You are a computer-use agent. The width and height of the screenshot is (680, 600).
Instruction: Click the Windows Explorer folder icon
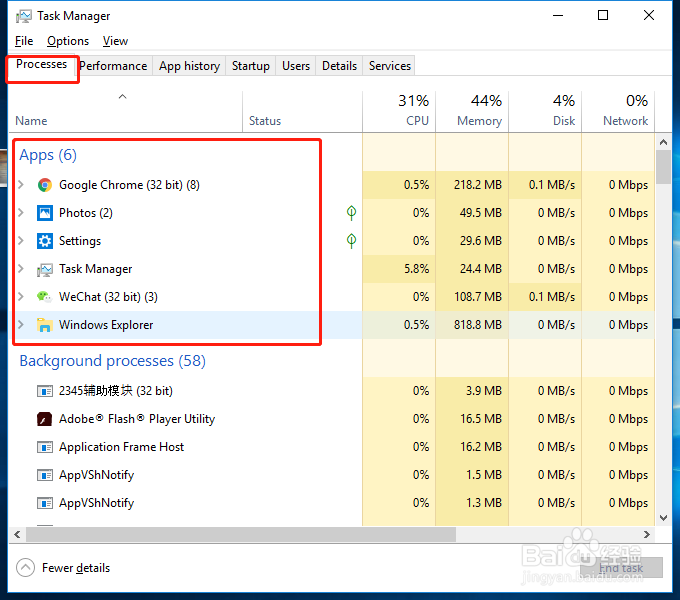(45, 325)
